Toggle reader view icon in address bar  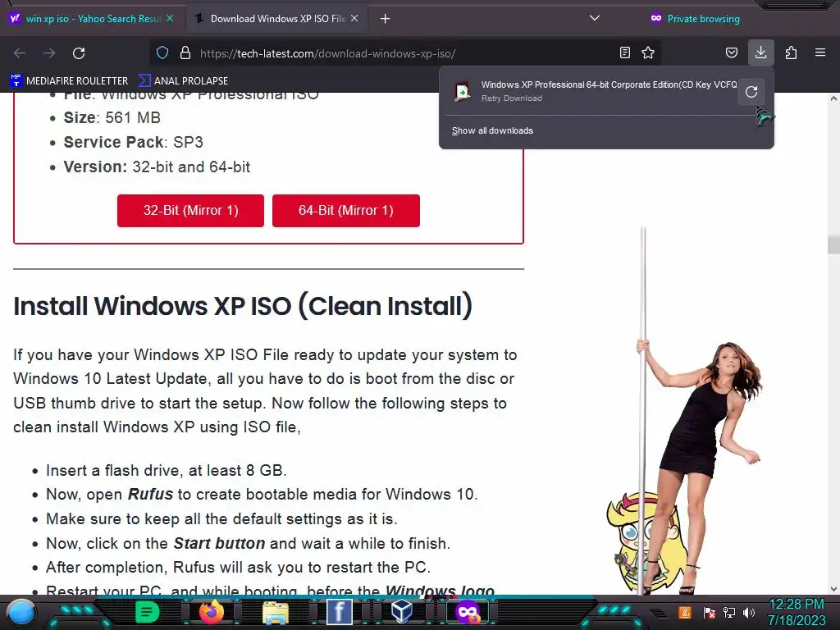[x=624, y=53]
